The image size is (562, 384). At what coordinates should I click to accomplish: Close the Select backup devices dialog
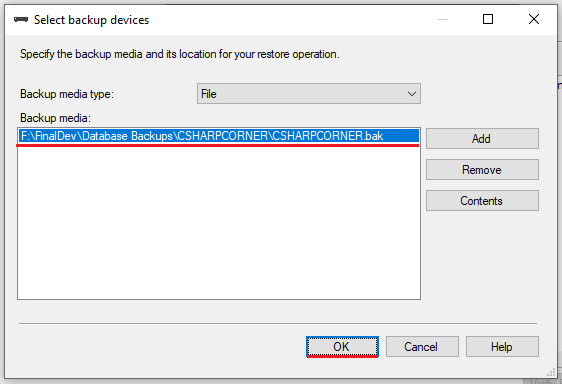(534, 19)
